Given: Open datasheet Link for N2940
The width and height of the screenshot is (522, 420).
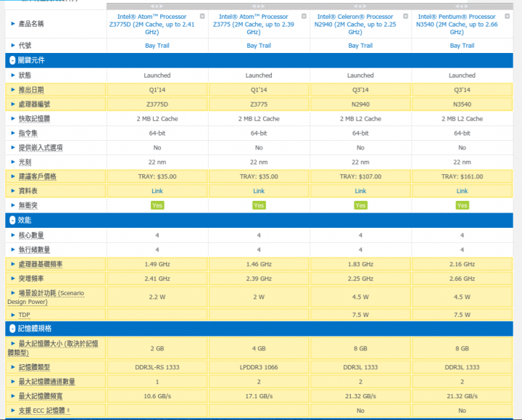Looking at the screenshot, I should point(360,191).
